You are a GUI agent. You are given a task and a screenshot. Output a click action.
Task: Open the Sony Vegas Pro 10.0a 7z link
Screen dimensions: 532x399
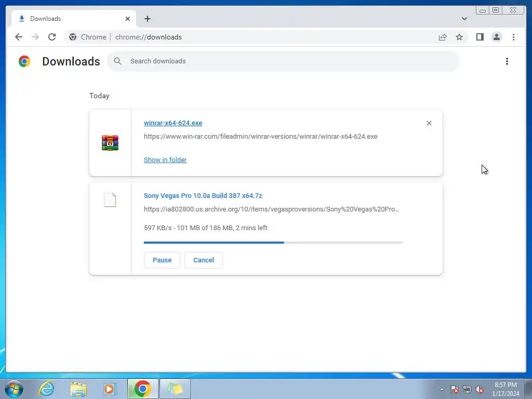click(x=203, y=196)
